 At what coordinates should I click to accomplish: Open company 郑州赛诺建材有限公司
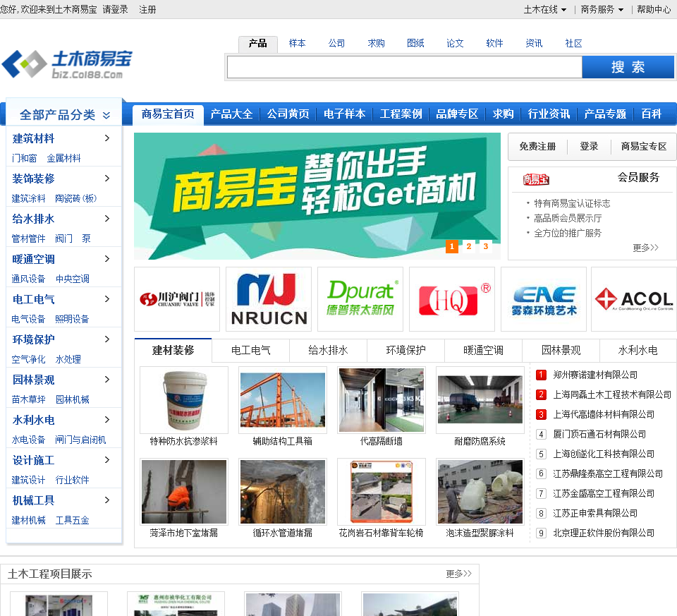point(595,375)
